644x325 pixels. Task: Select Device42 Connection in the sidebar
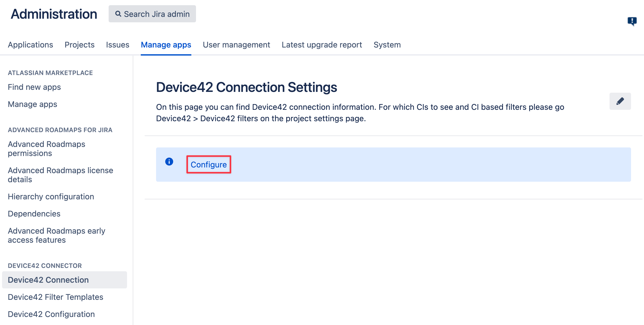[x=48, y=280]
